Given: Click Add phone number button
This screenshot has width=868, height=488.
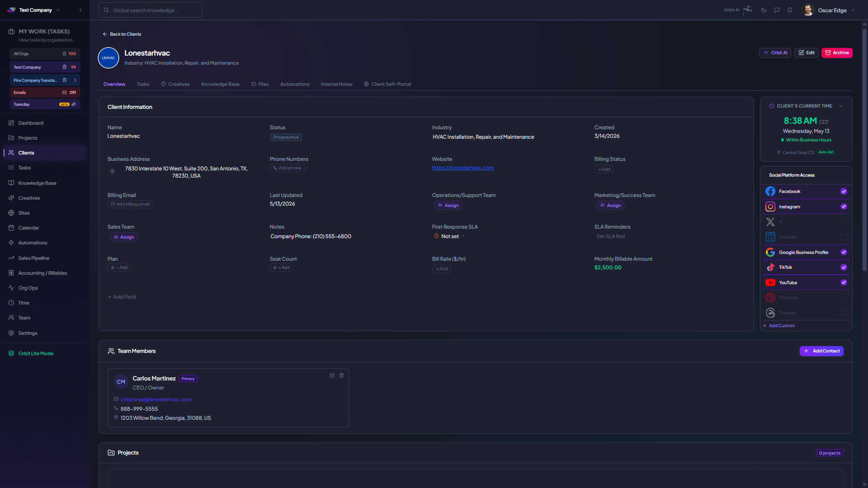Looking at the screenshot, I should click(x=287, y=168).
